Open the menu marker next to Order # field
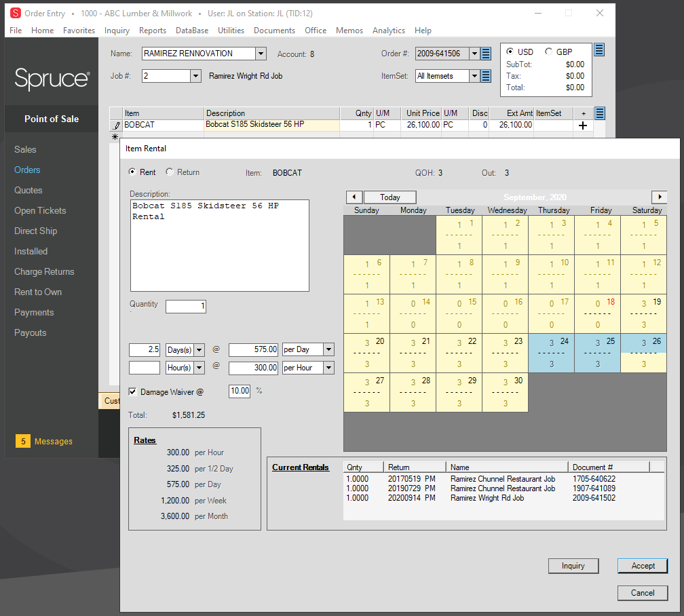 coord(486,54)
